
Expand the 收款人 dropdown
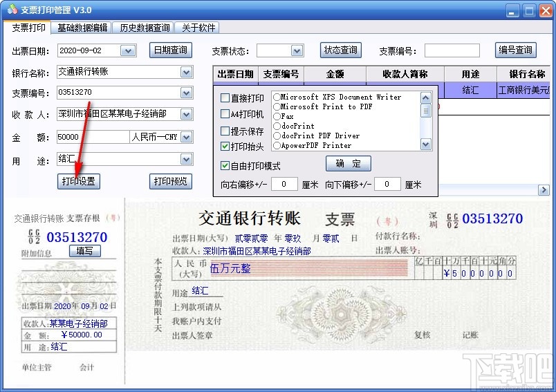coord(186,114)
